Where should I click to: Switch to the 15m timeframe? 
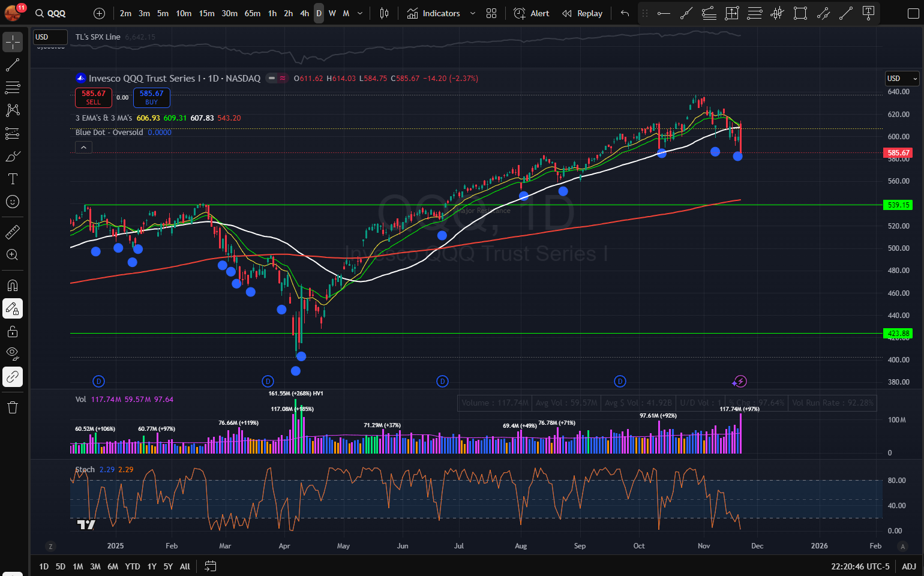pos(207,13)
